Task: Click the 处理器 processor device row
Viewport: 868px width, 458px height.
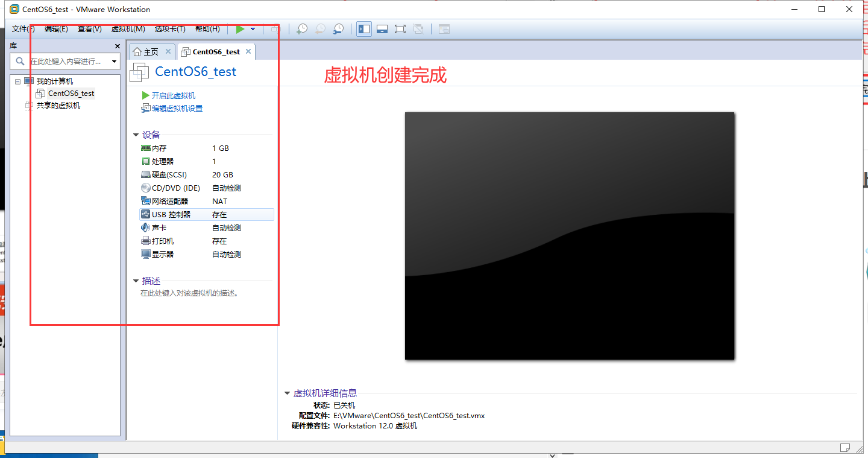Action: [x=206, y=162]
